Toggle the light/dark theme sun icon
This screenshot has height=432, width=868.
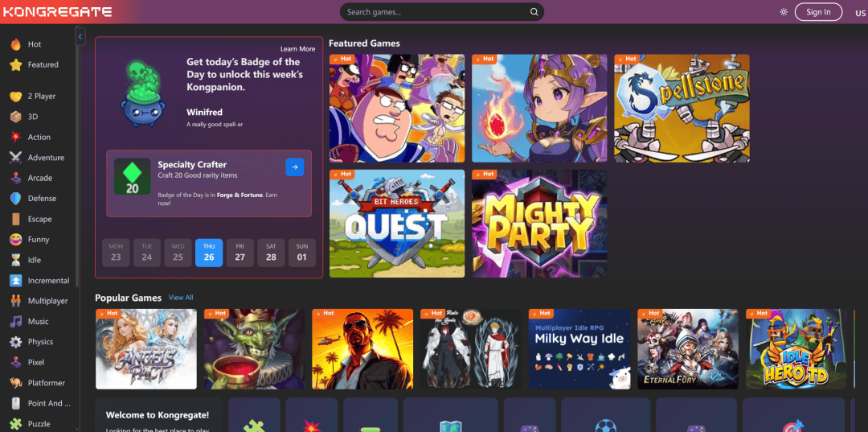tap(784, 12)
